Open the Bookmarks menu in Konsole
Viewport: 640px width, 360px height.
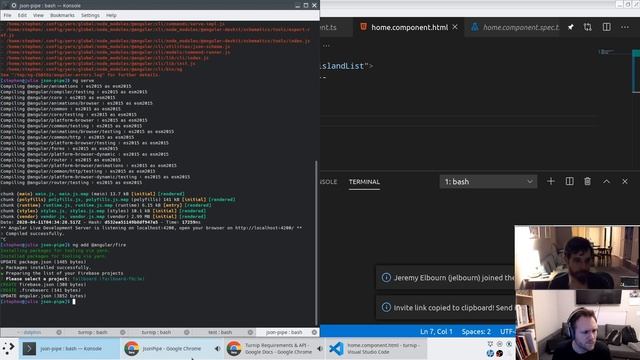(x=62, y=15)
